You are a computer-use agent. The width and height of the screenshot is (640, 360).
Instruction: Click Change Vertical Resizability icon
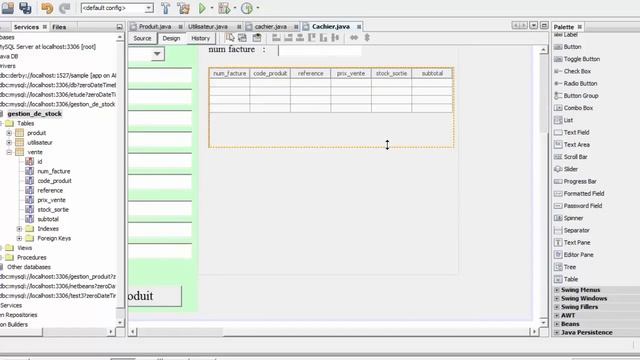367,38
